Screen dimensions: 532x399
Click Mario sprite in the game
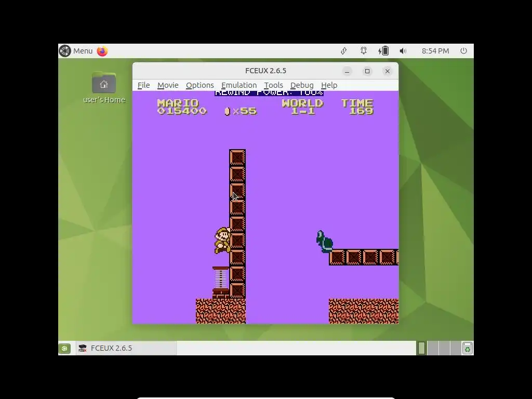click(x=222, y=240)
